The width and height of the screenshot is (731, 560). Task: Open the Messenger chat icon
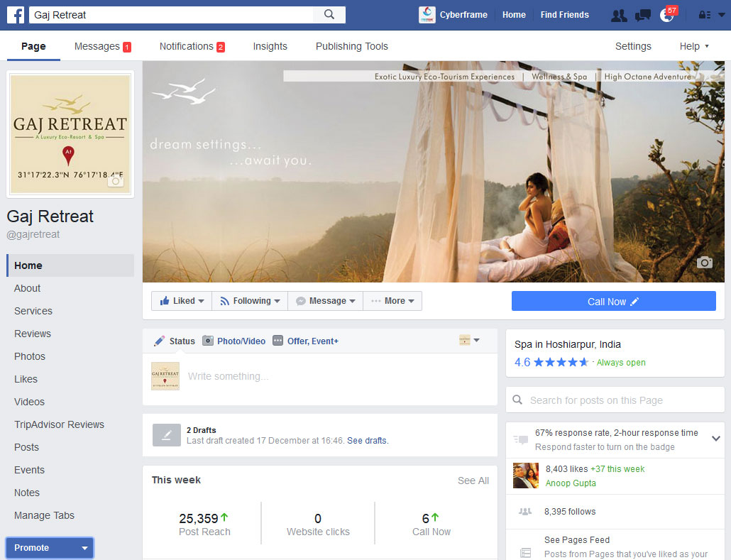coord(642,14)
